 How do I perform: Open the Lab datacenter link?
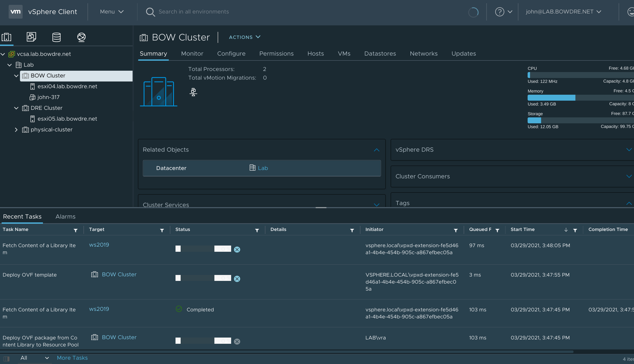coord(262,168)
